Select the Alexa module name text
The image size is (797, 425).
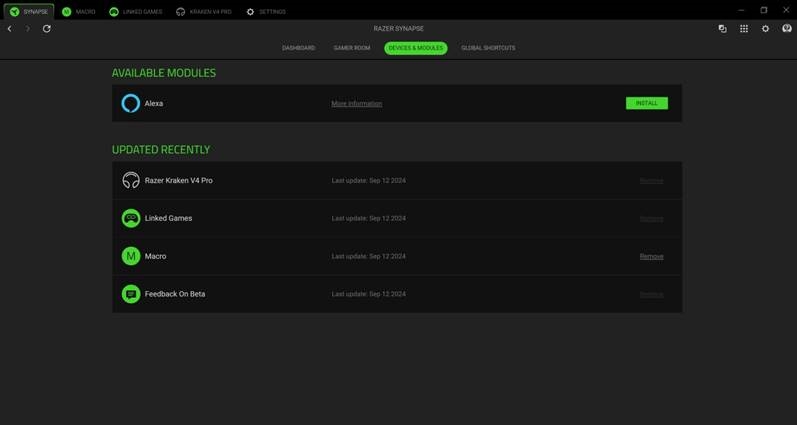[154, 103]
